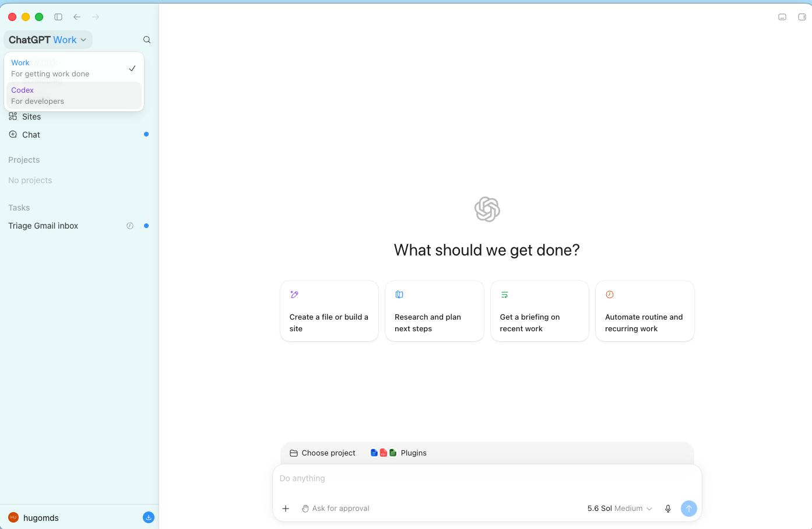This screenshot has width=812, height=529.
Task: Toggle the bottom panel icon at top right
Action: [782, 17]
